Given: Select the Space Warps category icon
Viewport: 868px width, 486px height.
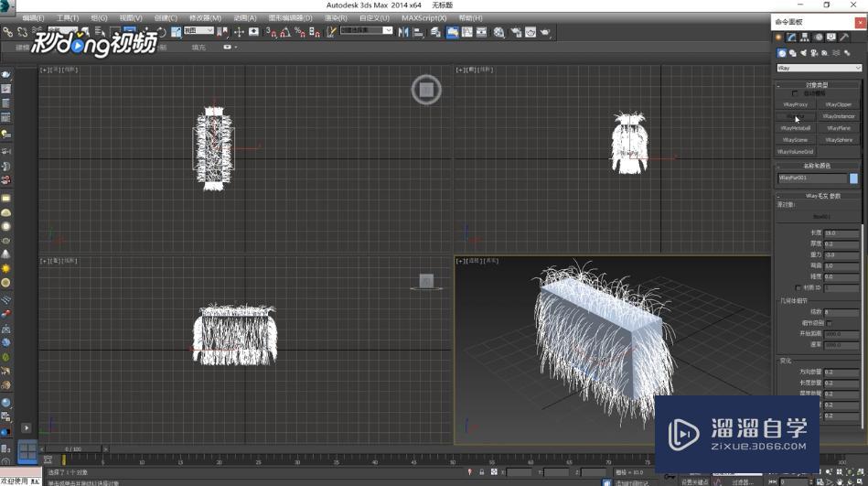Looking at the screenshot, I should point(836,53).
